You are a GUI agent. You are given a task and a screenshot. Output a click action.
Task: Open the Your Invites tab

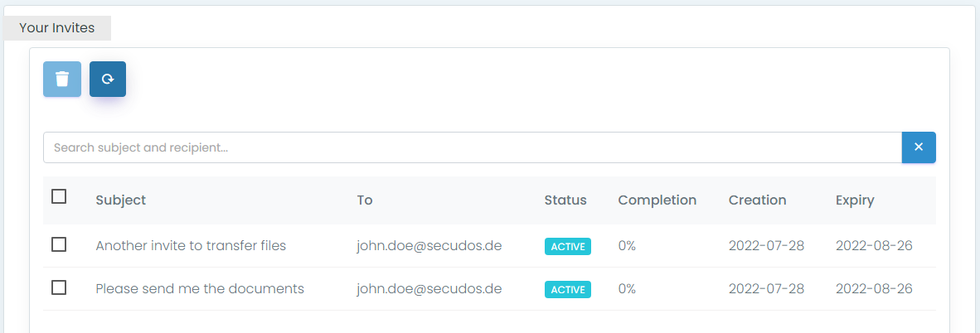[57, 28]
